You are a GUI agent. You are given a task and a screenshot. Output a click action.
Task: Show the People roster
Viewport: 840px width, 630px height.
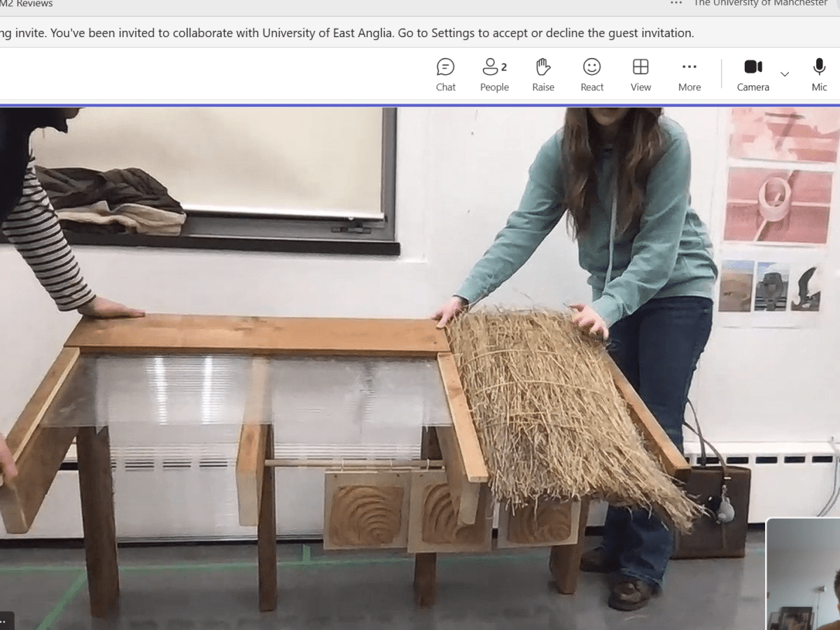point(494,73)
